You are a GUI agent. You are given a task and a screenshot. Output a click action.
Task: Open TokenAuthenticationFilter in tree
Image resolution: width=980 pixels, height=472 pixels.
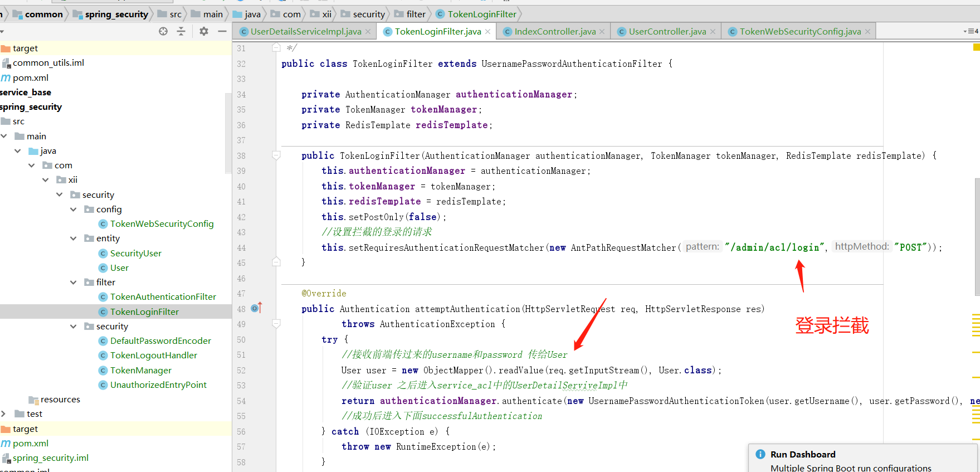[x=163, y=297]
